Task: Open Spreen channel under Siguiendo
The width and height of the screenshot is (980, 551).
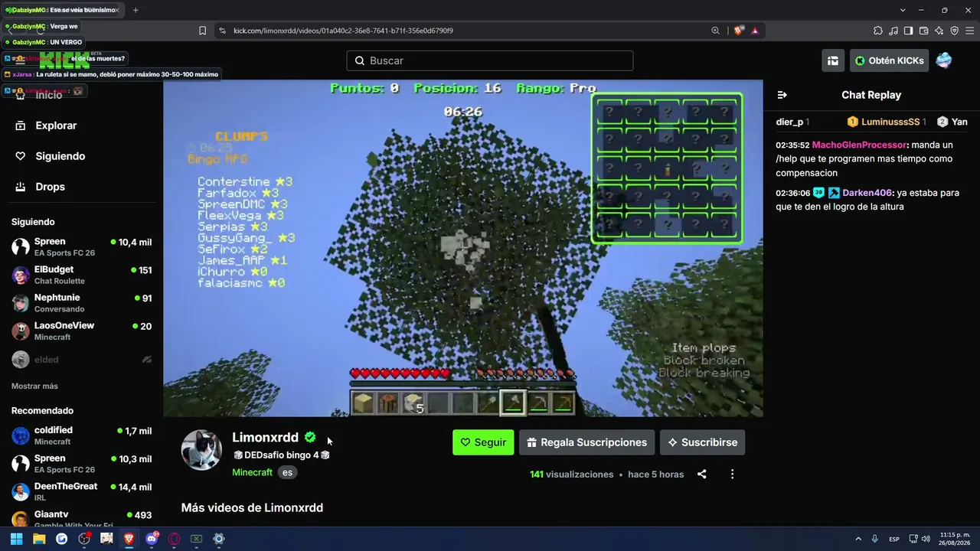Action: 81,247
